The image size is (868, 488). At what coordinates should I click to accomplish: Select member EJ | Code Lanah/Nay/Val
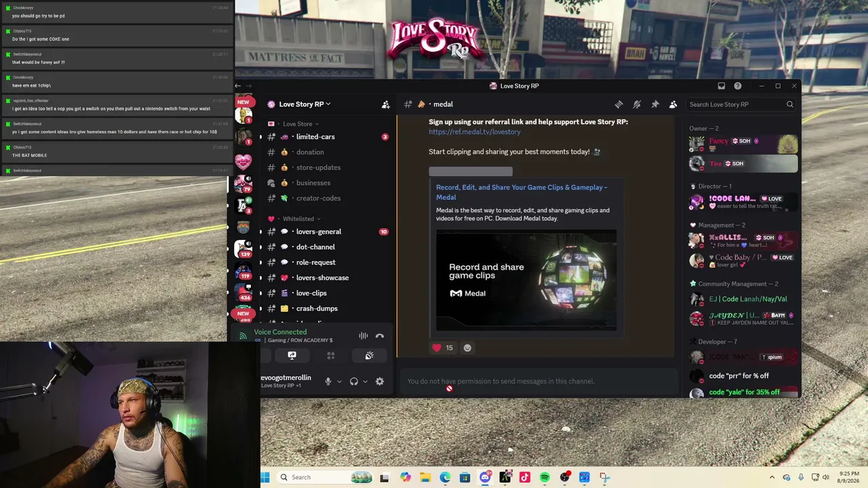(x=743, y=299)
